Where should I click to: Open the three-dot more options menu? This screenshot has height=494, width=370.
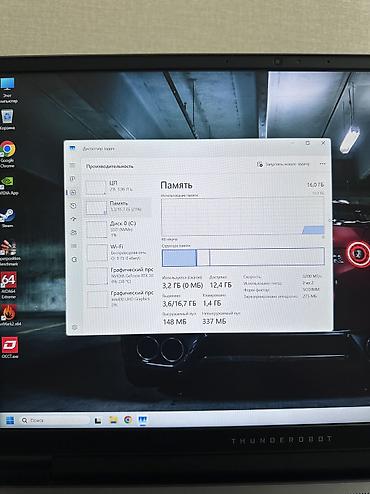[x=322, y=164]
